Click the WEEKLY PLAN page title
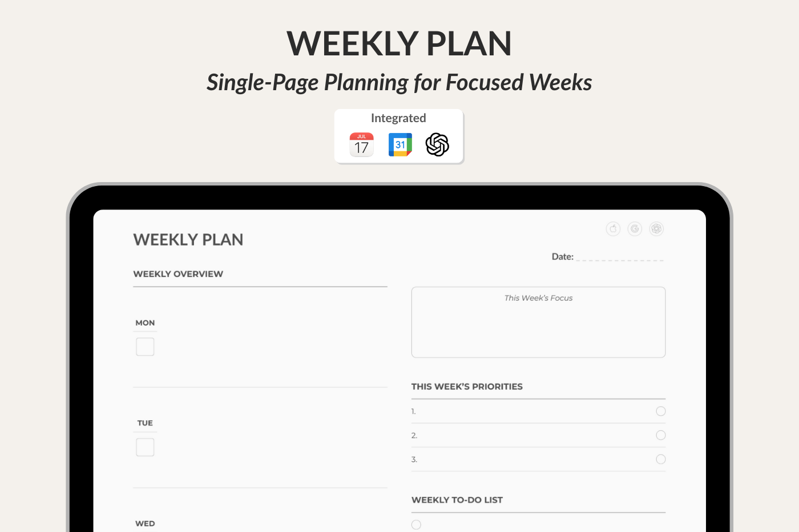The height and width of the screenshot is (532, 799). click(188, 240)
